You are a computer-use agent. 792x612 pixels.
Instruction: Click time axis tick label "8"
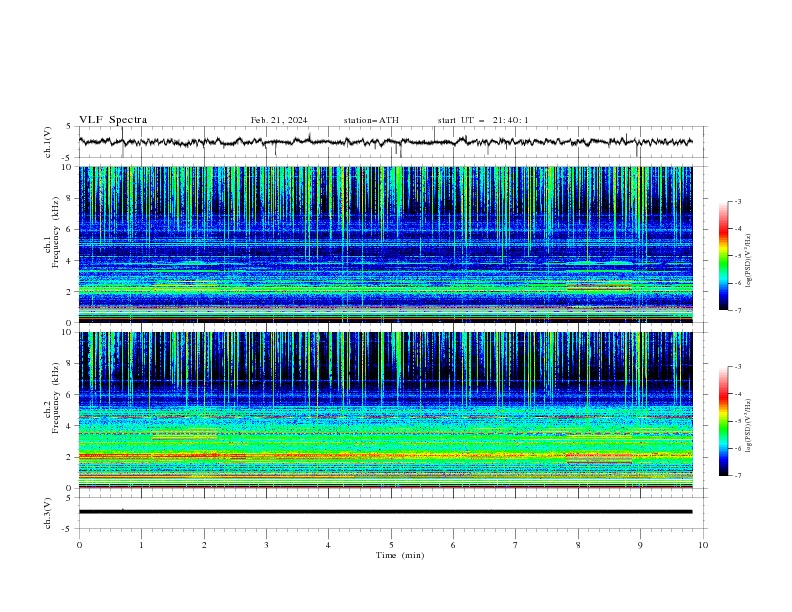coord(578,545)
